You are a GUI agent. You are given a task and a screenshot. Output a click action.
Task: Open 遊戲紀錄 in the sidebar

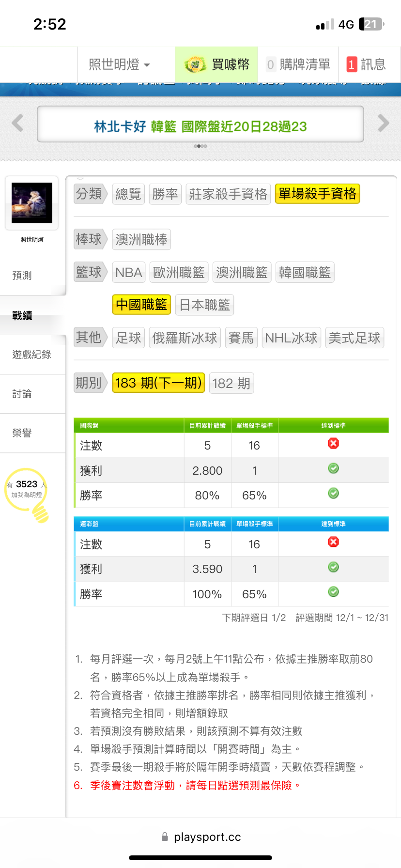(x=32, y=355)
